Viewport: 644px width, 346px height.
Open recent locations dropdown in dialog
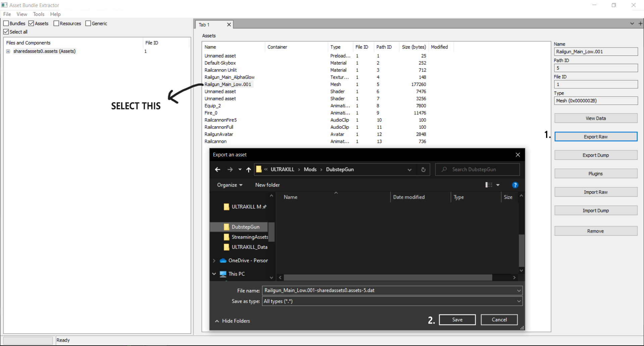[x=240, y=169]
